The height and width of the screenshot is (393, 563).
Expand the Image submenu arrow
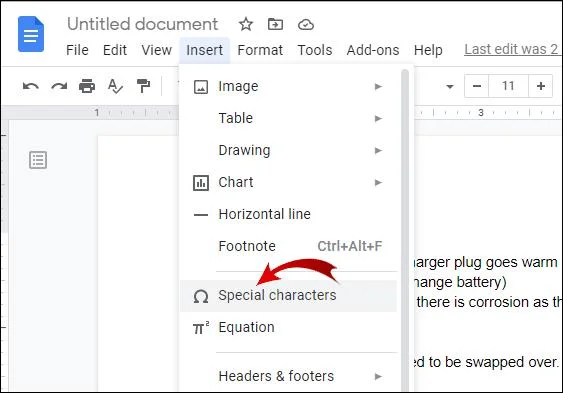click(378, 86)
